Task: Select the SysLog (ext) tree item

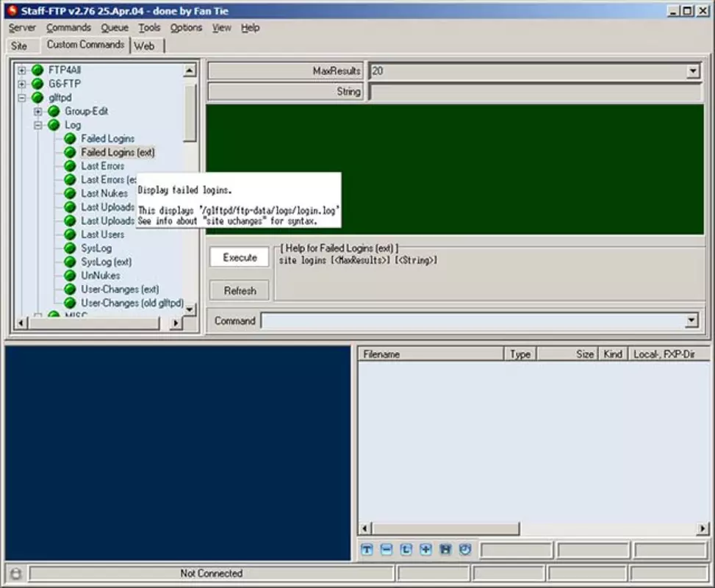Action: [107, 262]
